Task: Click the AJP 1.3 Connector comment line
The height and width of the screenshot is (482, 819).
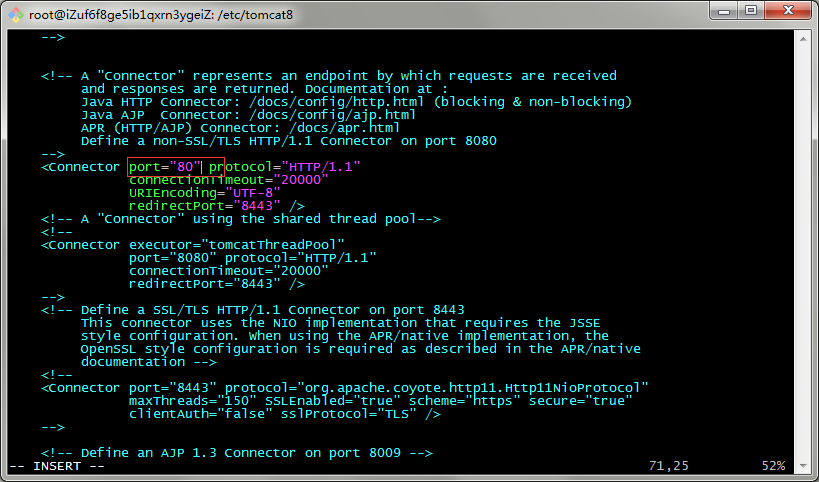Action: (x=237, y=453)
